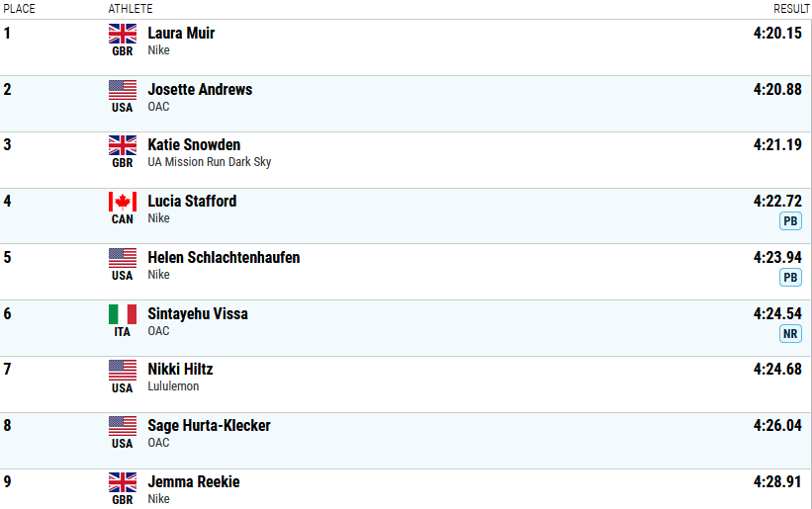Click the USA flag beside Nikki Hiltz
The image size is (812, 509).
coord(123,370)
